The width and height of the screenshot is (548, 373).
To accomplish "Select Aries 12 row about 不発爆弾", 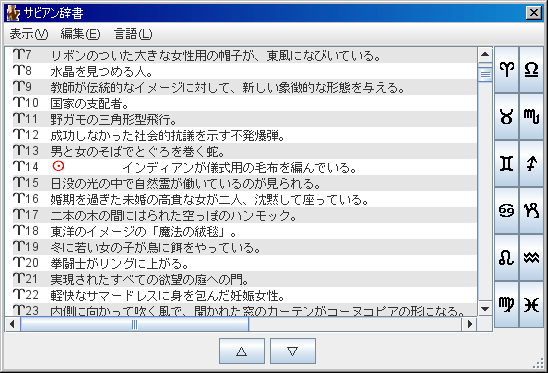I will [x=245, y=135].
